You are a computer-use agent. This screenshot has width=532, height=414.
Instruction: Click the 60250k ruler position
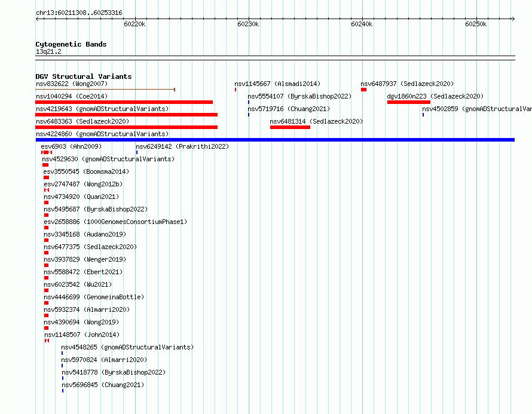(x=476, y=24)
